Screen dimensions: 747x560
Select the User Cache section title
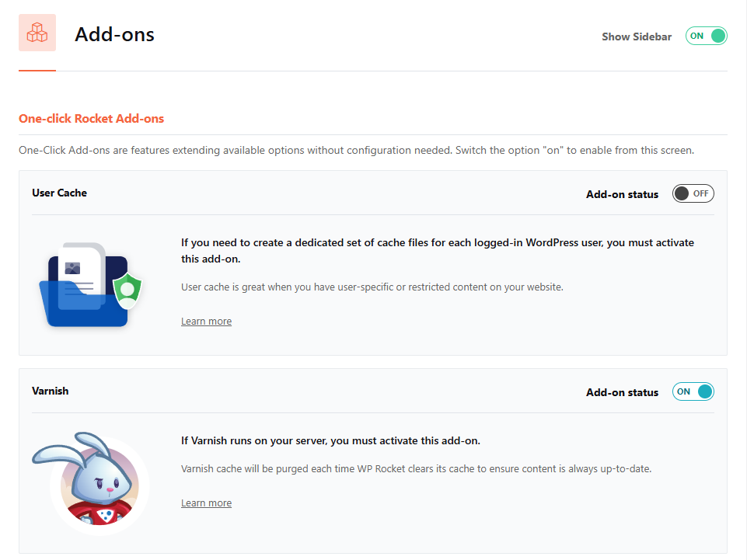click(x=59, y=193)
